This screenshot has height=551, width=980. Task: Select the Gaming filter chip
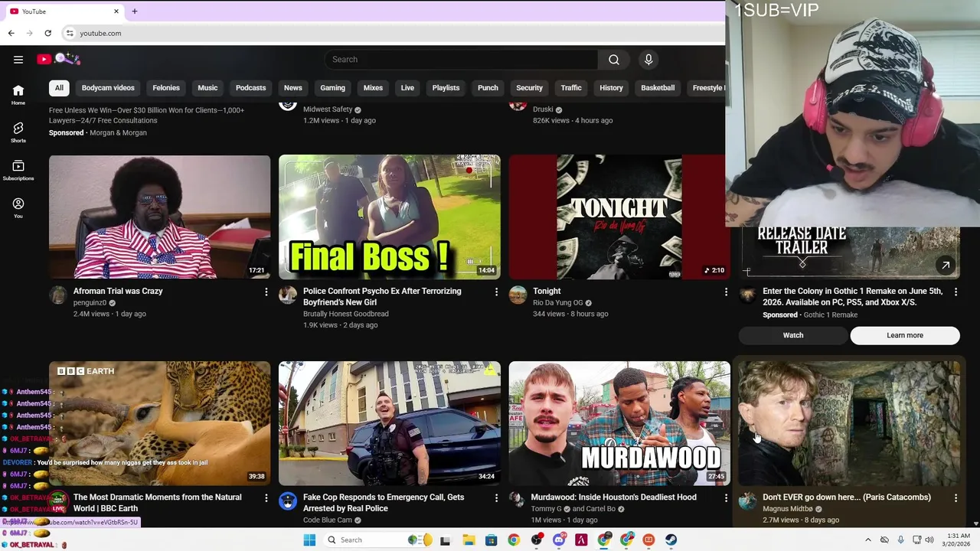(x=332, y=88)
